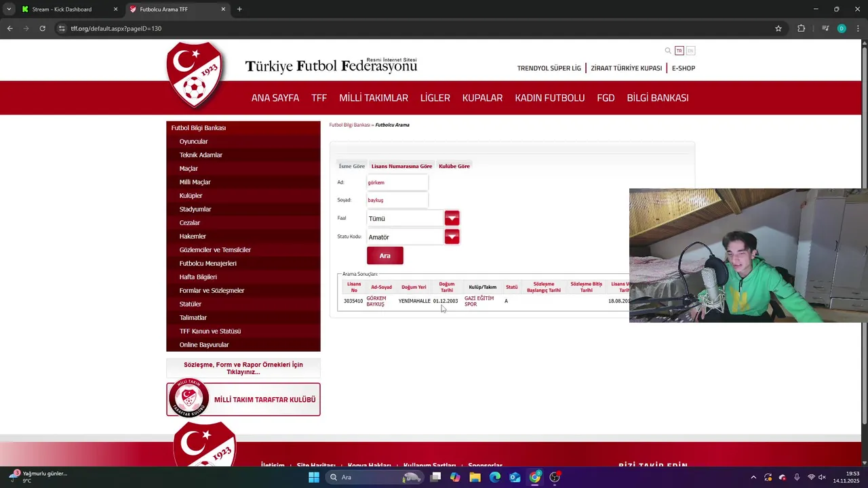Click Sözleşme, Form ve Rapor Örnekleri link

click(x=243, y=368)
